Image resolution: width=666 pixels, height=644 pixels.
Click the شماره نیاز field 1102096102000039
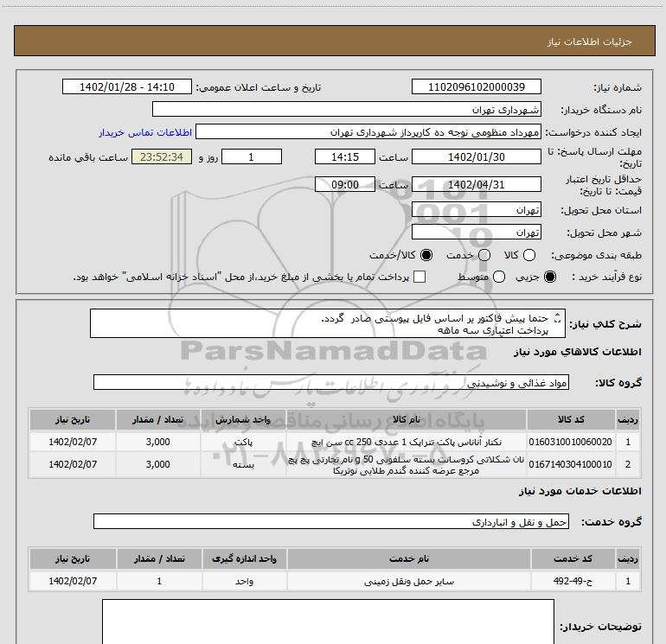coord(476,86)
